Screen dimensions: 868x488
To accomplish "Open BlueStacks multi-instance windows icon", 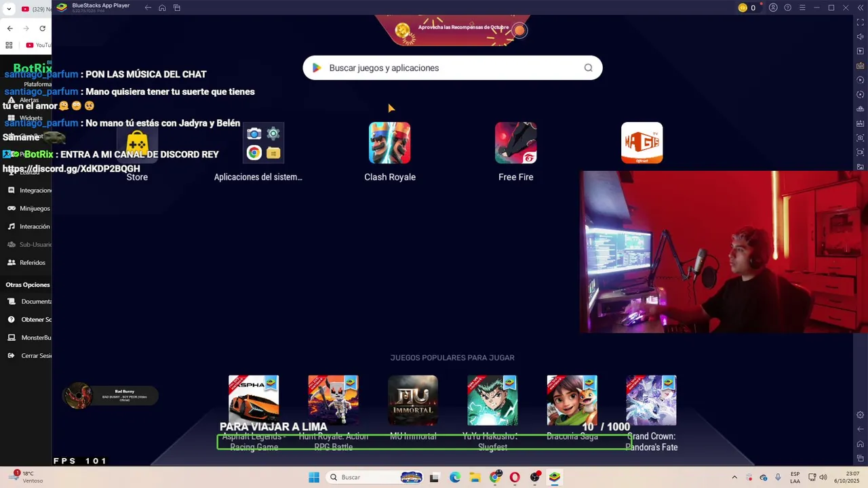I will click(x=177, y=7).
